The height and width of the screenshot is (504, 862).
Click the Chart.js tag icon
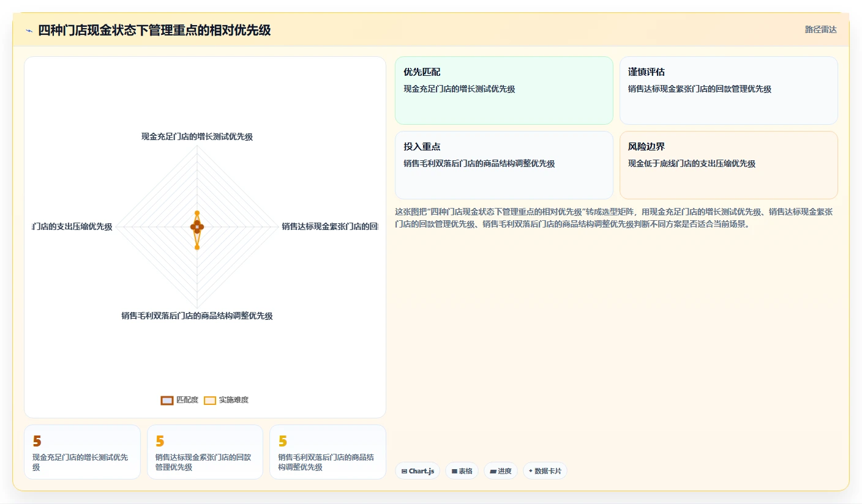tap(405, 472)
